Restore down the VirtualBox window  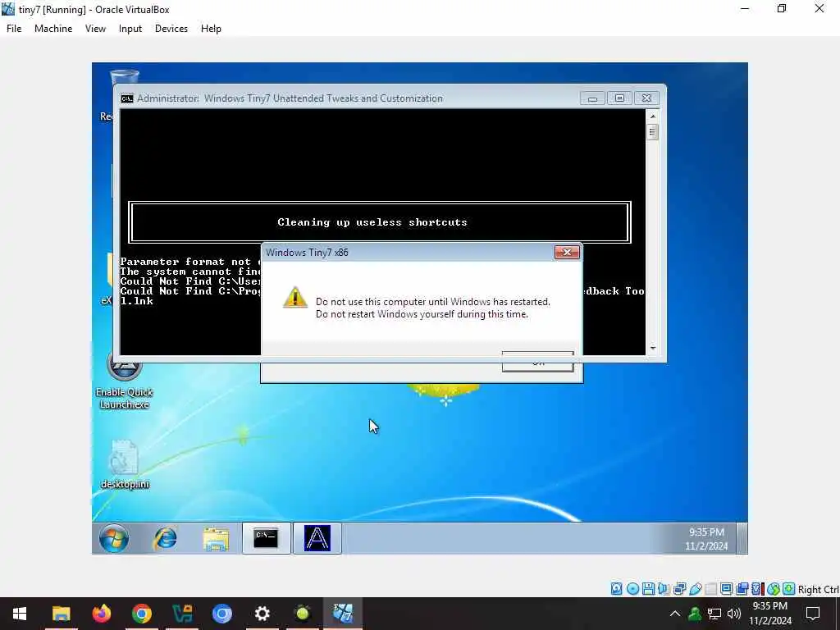(x=782, y=8)
